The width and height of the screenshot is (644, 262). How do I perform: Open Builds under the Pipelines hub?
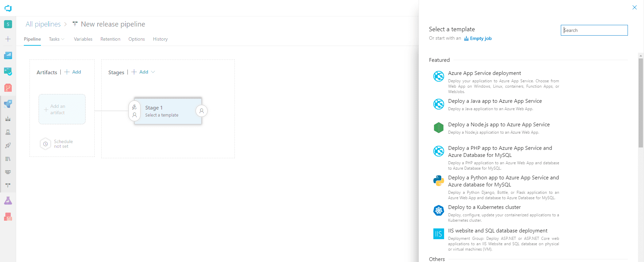click(8, 119)
